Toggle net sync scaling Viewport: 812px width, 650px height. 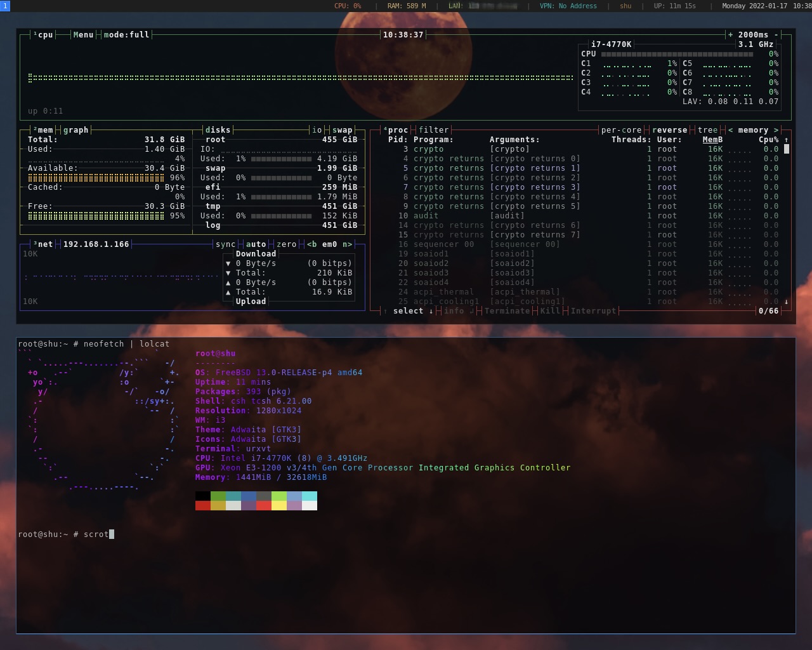[225, 244]
